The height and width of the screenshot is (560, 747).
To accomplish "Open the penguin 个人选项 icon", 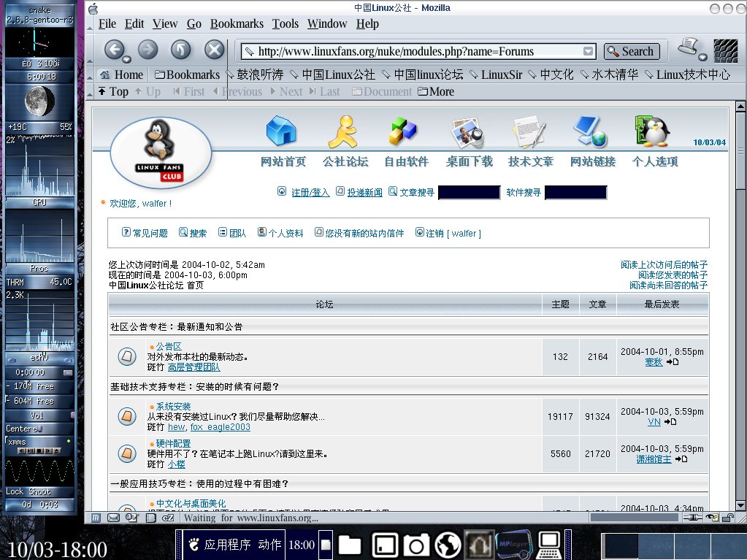I will pyautogui.click(x=652, y=131).
